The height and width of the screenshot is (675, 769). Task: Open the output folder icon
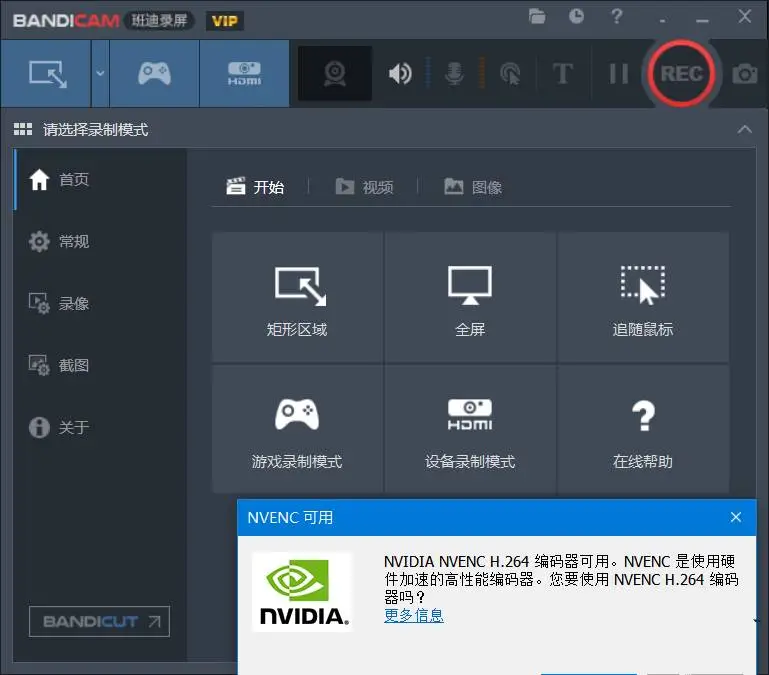coord(538,16)
